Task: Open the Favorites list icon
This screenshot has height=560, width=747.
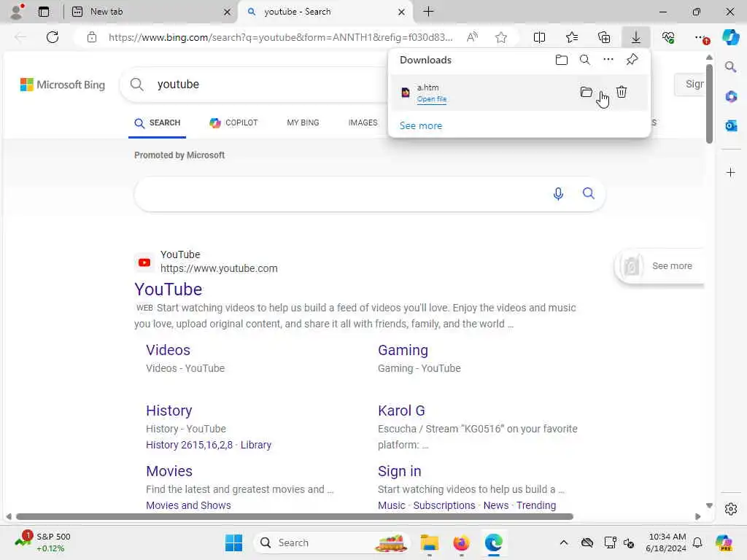Action: tap(572, 37)
